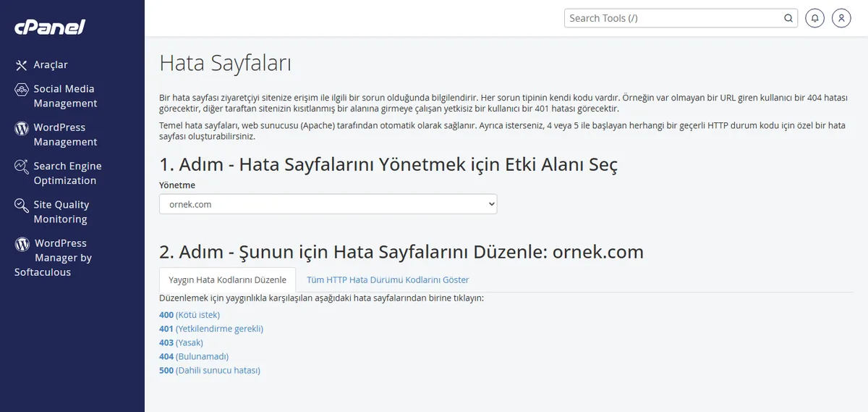Open the Araçlar tools icon

pyautogui.click(x=22, y=65)
